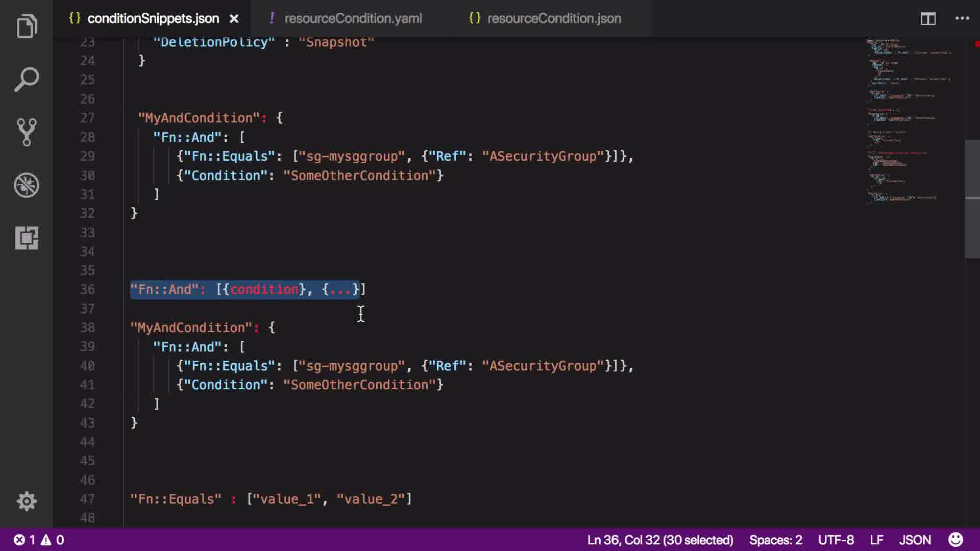Open the Extensions view icon
980x551 pixels.
pyautogui.click(x=27, y=238)
